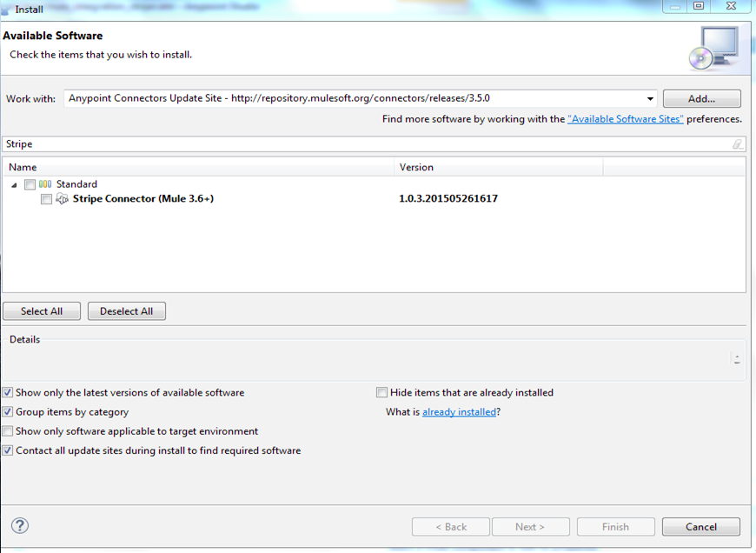The height and width of the screenshot is (553, 756).
Task: Toggle Group items by category checkbox
Action: point(8,411)
